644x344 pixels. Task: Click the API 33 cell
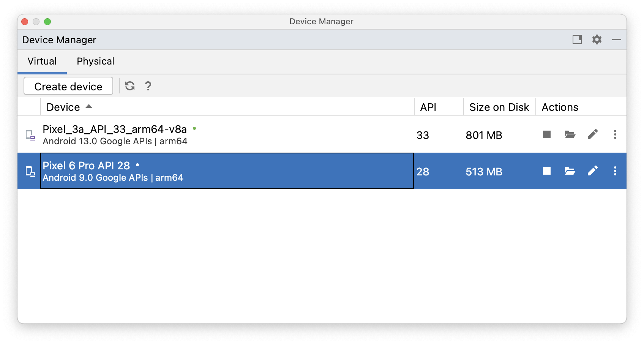tap(423, 135)
